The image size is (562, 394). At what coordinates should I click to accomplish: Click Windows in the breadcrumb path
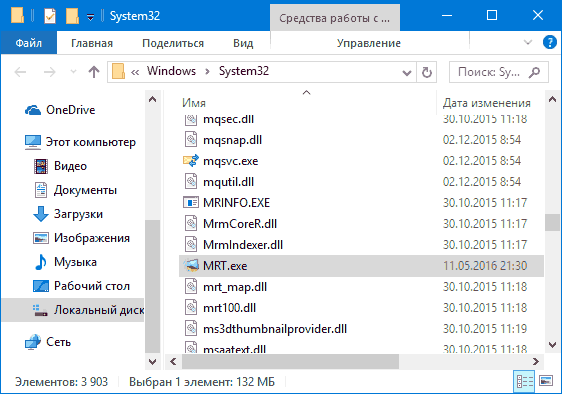click(x=171, y=71)
